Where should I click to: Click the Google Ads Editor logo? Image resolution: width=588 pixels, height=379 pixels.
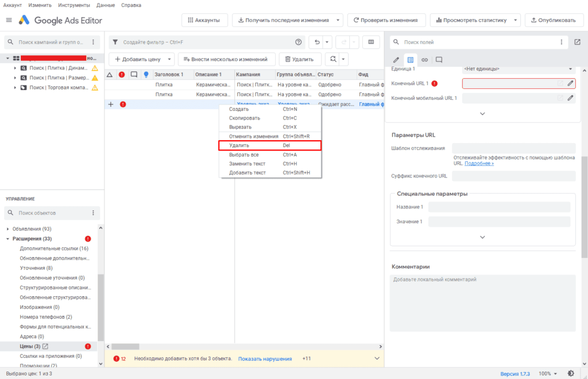(x=24, y=20)
